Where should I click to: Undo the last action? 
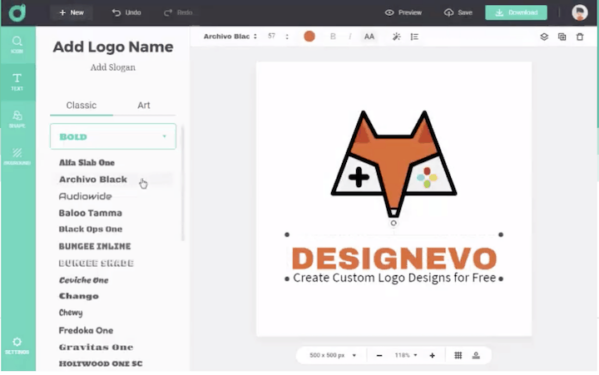[127, 13]
